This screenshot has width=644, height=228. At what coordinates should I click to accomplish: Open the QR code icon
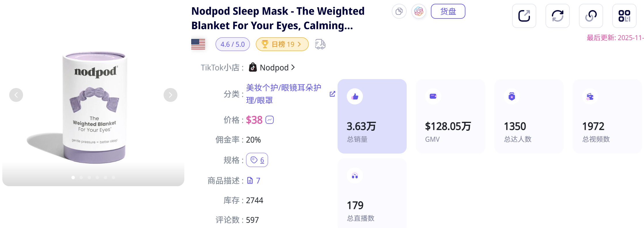[624, 16]
